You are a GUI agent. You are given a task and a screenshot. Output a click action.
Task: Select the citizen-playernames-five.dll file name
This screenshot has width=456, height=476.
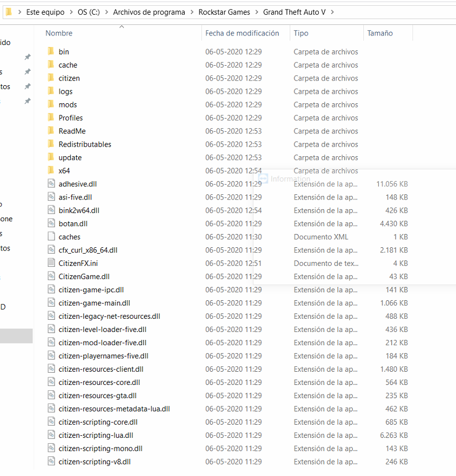click(x=103, y=356)
